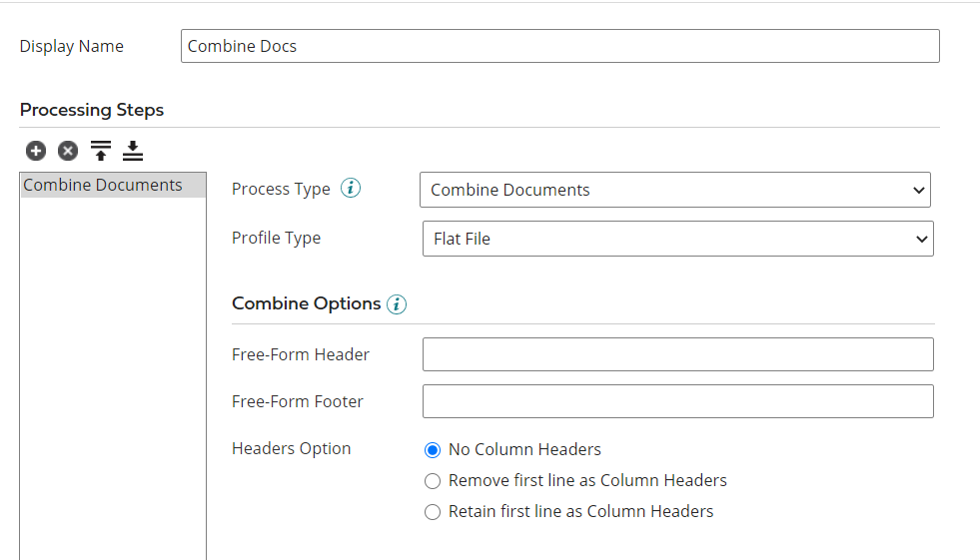The image size is (980, 560).
Task: Click the Headers Option label
Action: click(x=291, y=449)
